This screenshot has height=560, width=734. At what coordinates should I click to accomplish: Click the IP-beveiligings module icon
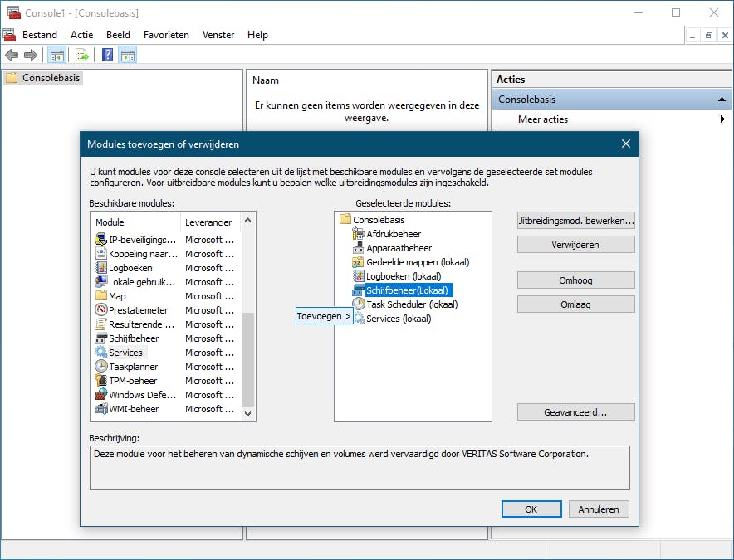click(x=101, y=240)
